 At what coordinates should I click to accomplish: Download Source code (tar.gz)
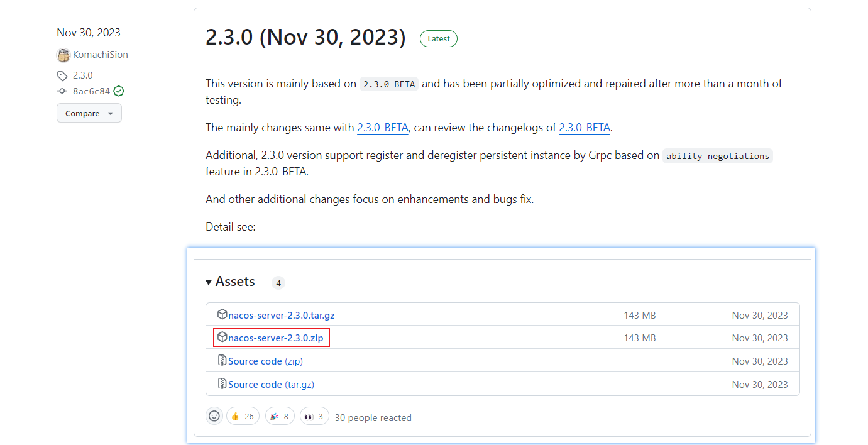(271, 385)
